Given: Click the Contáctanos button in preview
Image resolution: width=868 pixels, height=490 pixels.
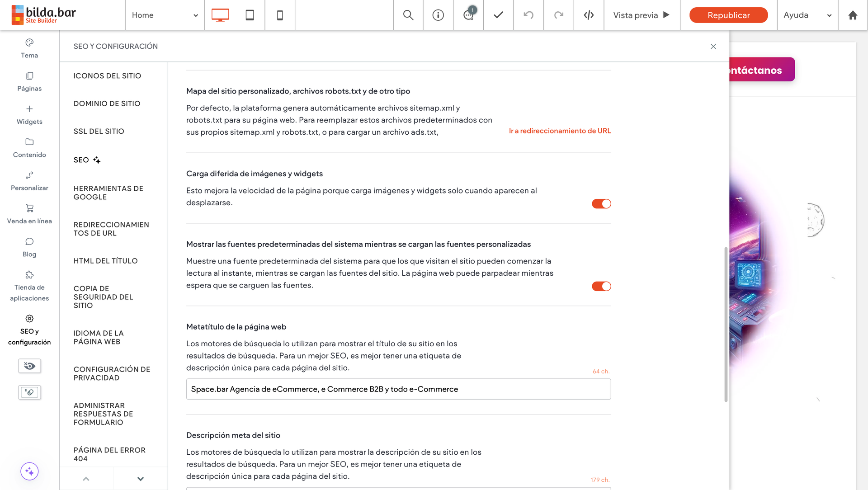Looking at the screenshot, I should pos(762,70).
